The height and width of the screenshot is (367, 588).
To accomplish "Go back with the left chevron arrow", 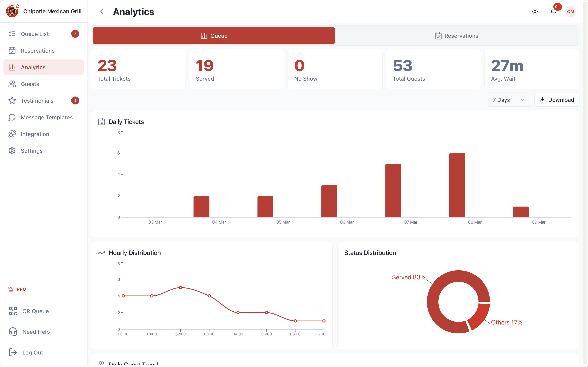I will [102, 12].
